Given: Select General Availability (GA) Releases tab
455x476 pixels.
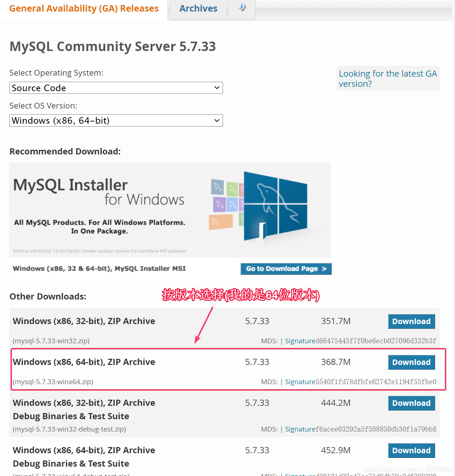Looking at the screenshot, I should [x=84, y=8].
